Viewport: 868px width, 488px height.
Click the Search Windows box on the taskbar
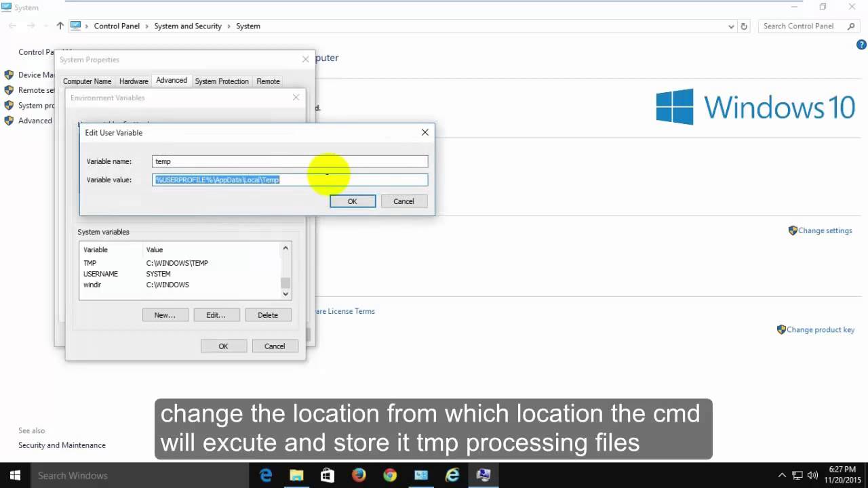(140, 475)
